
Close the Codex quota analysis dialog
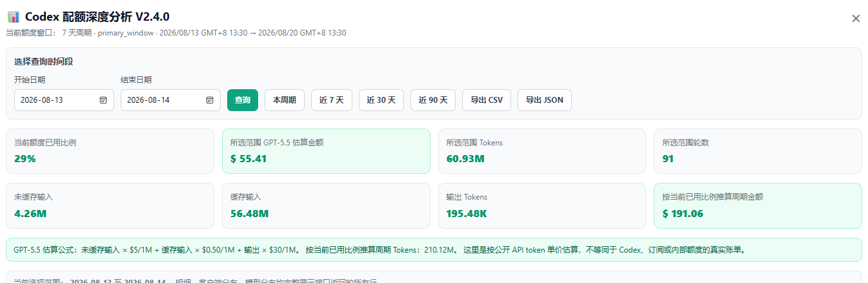click(x=856, y=19)
